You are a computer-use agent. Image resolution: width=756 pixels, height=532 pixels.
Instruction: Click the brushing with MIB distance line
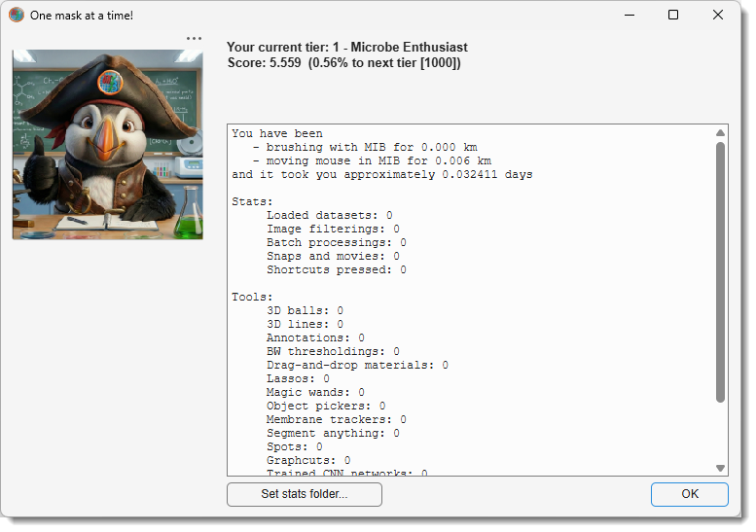(365, 147)
